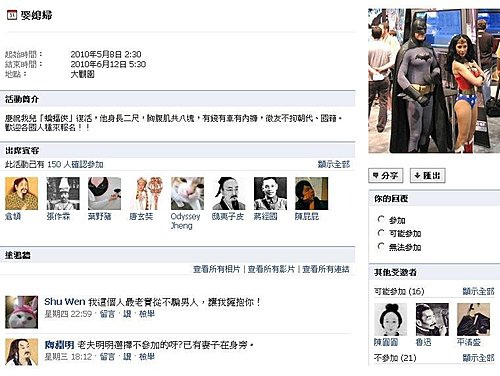Viewport: 500px width, 376px height.
Task: Open 崇禎 guest profile picture
Action: [22, 193]
